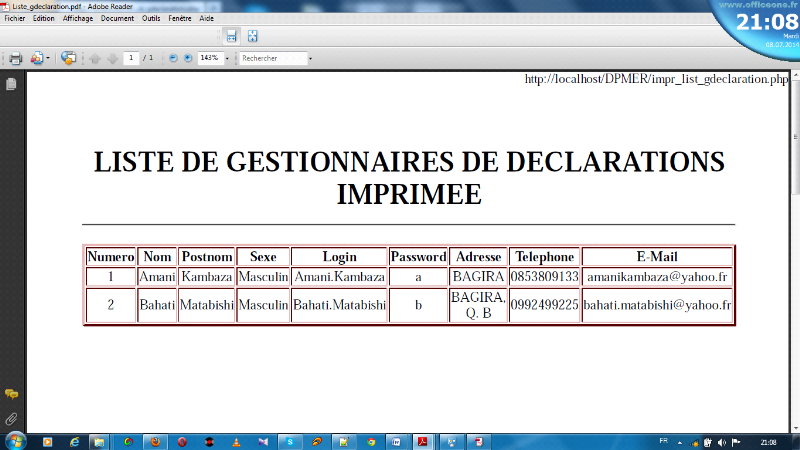
Task: Select the fit width scrolling mode icon
Action: [x=232, y=36]
